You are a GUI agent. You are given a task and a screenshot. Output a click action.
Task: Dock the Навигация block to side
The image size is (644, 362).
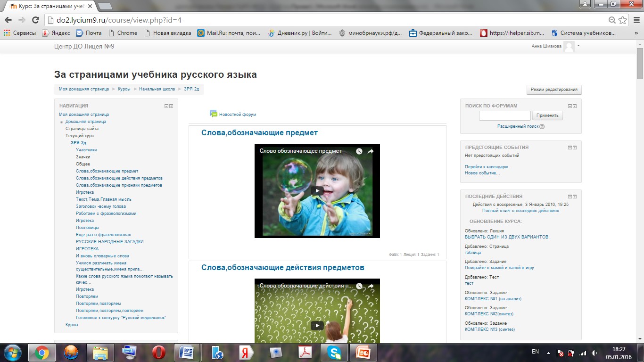[x=171, y=106]
